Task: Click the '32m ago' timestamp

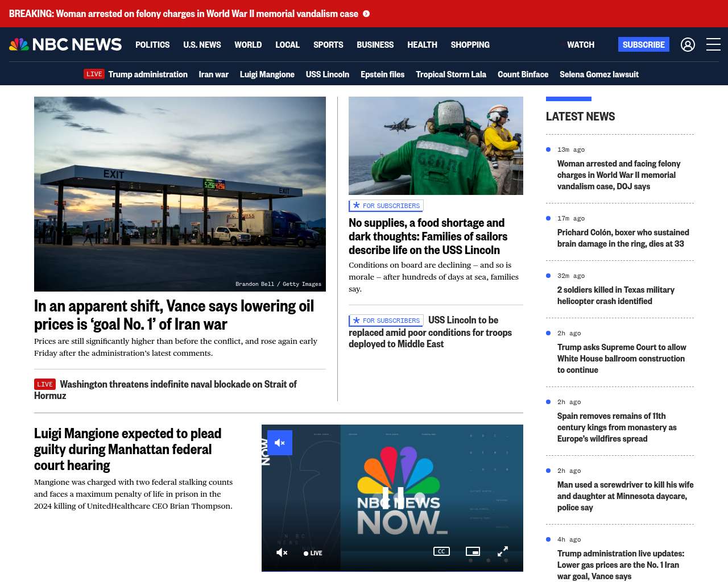Action: click(x=571, y=276)
